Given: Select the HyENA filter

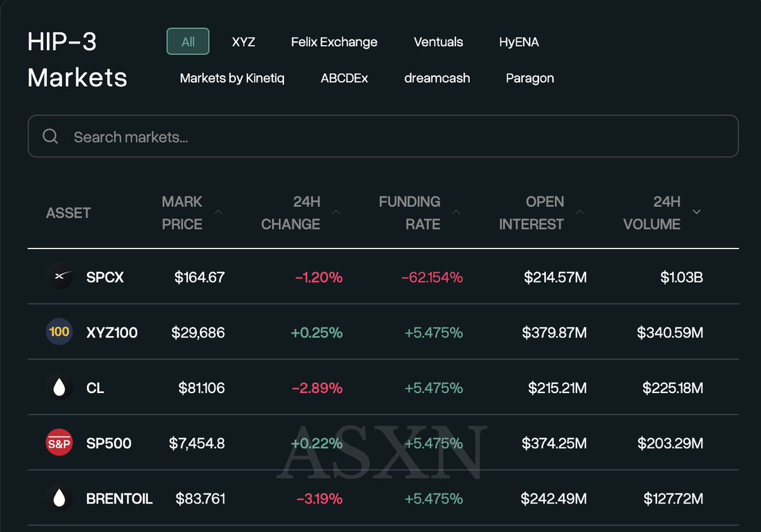Looking at the screenshot, I should point(519,42).
